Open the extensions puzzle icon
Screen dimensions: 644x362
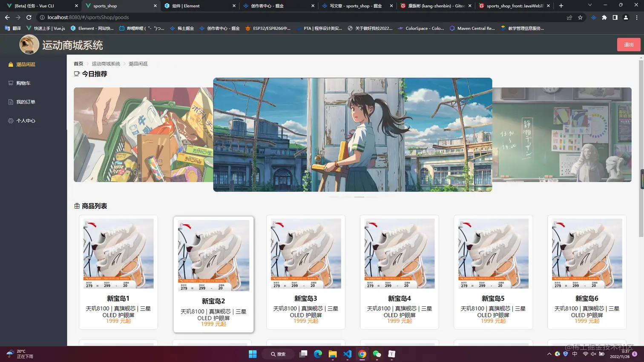(x=604, y=17)
